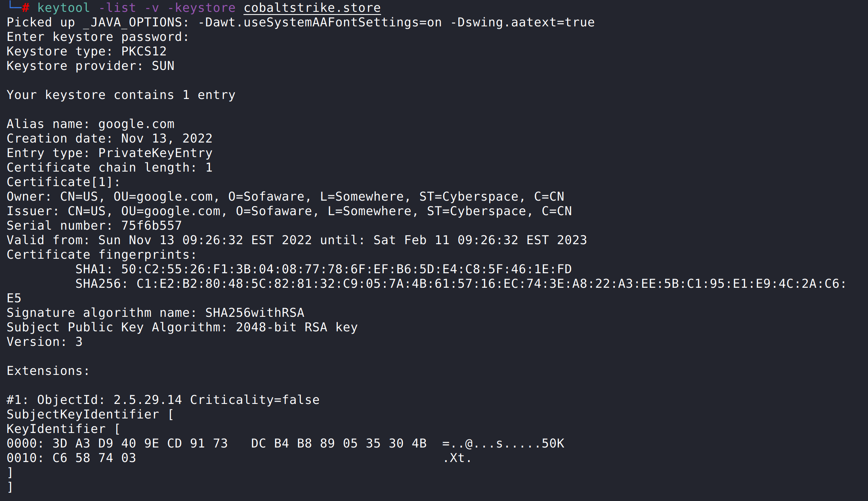This screenshot has width=868, height=501.
Task: Click the SHA256withRSA algorithm name
Action: click(255, 313)
